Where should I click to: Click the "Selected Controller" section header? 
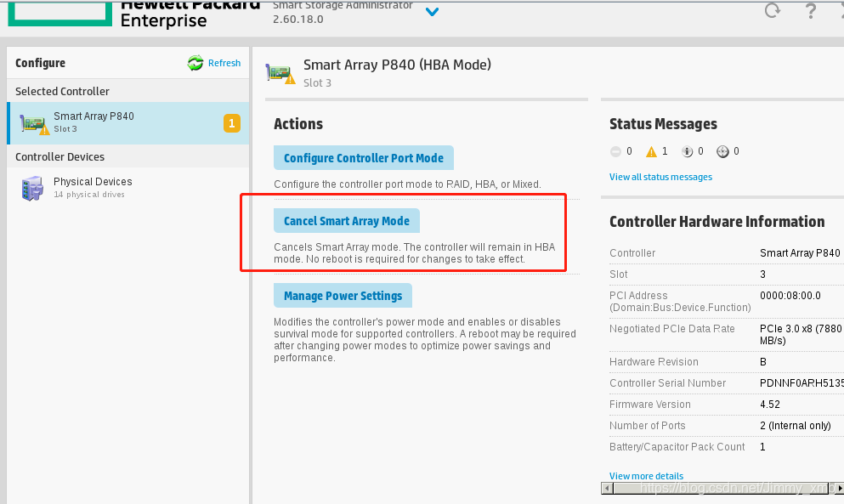62,92
